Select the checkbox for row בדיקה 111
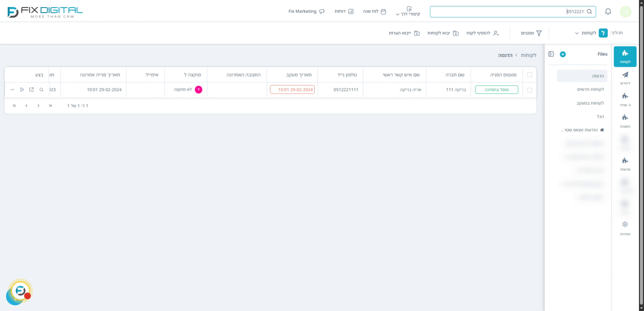Viewport: 644px width, 311px height. (x=530, y=90)
